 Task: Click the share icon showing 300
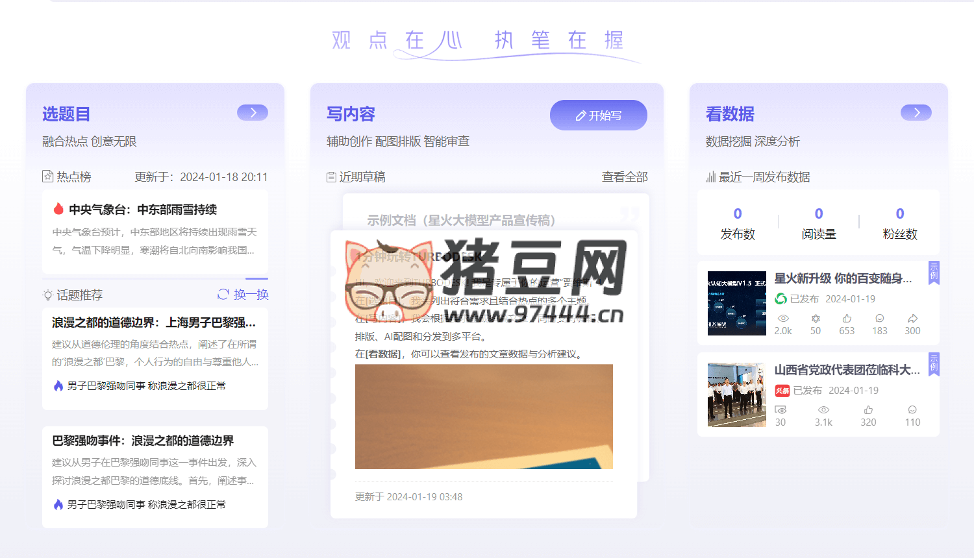[912, 319]
